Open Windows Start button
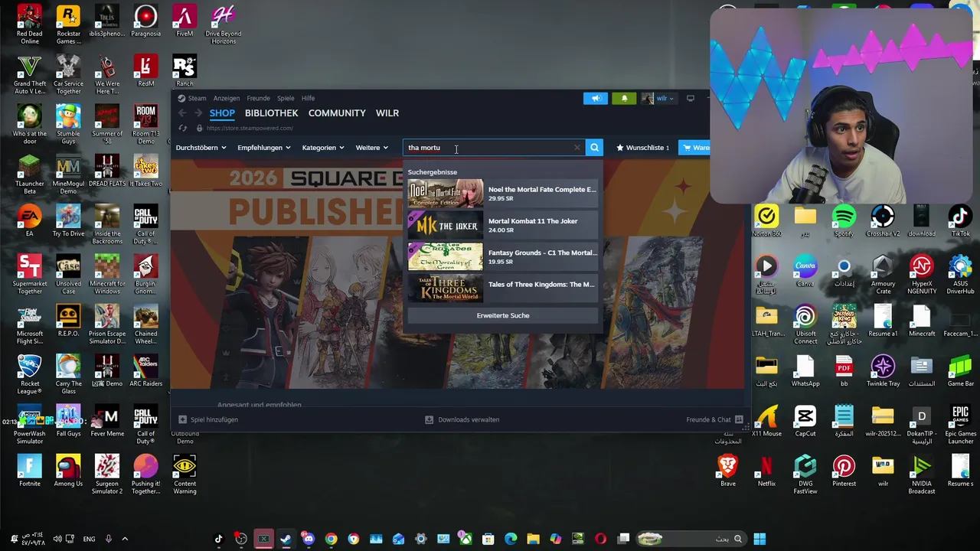Image resolution: width=980 pixels, height=551 pixels. [759, 539]
